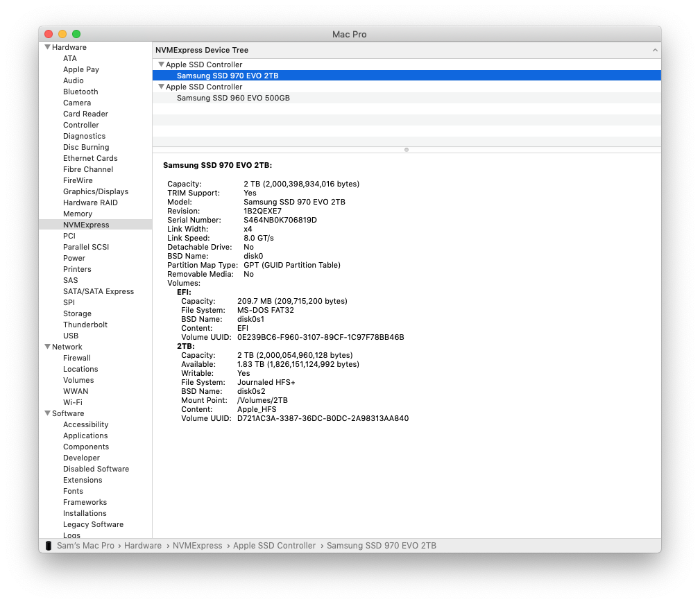Viewport: 700px width, 604px height.
Task: Select Card Reader in the sidebar
Action: 85,114
